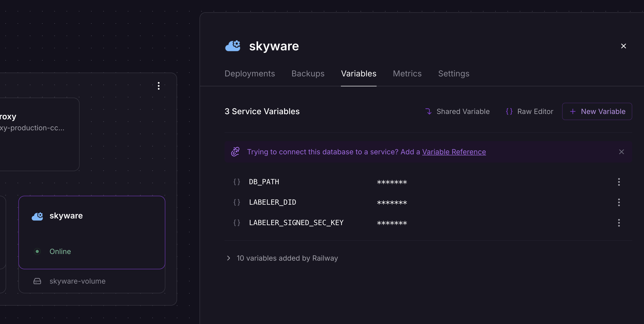Follow the Variable Reference link

[x=454, y=152]
